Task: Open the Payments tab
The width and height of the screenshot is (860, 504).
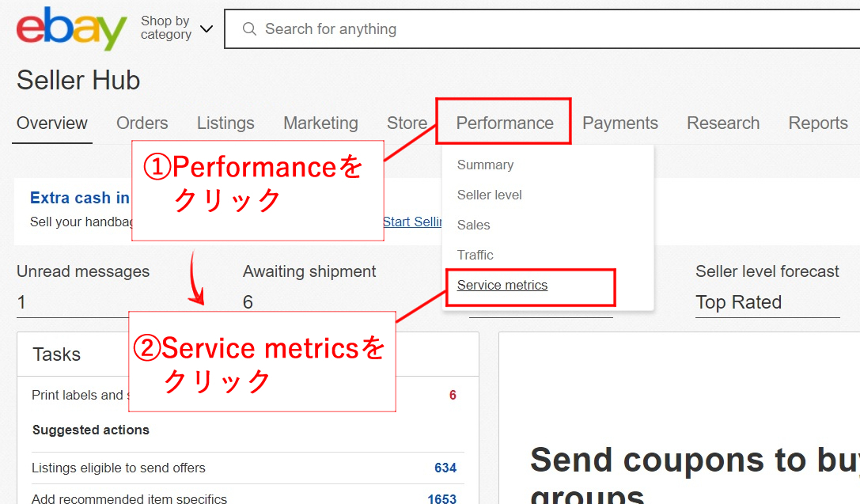Action: point(620,123)
